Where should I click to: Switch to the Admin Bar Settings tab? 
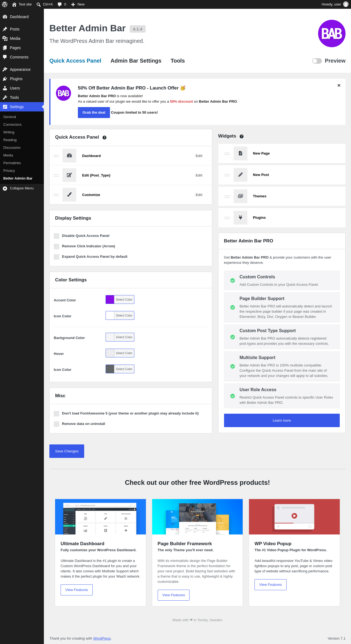tap(136, 61)
